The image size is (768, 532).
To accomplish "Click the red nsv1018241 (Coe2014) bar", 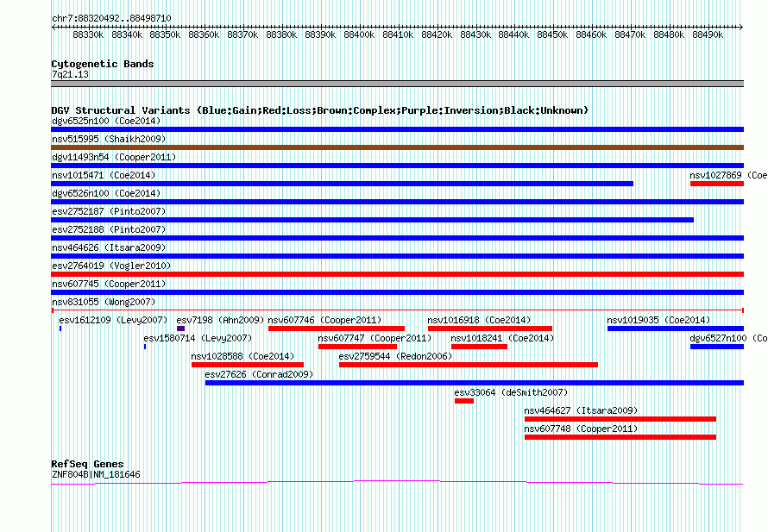I will click(x=479, y=347).
